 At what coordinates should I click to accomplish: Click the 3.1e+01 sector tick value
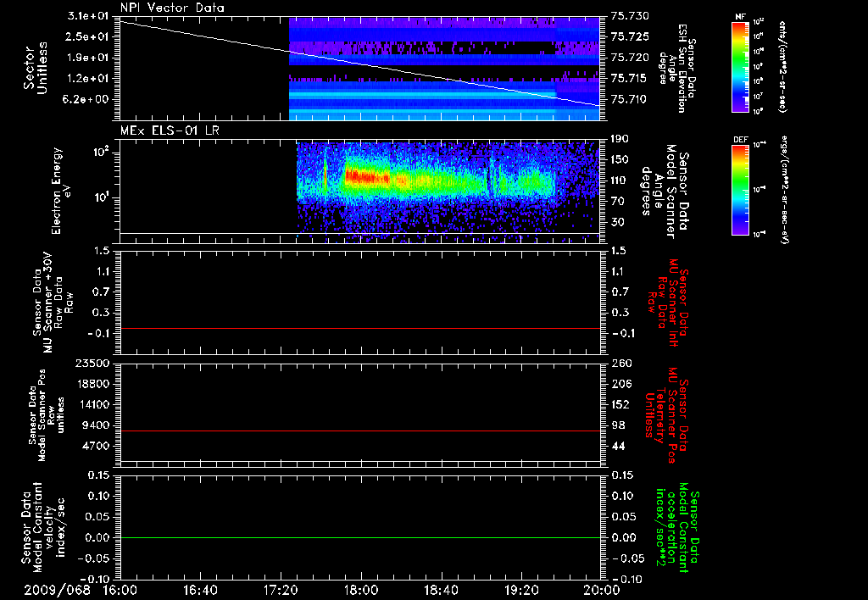[x=90, y=16]
